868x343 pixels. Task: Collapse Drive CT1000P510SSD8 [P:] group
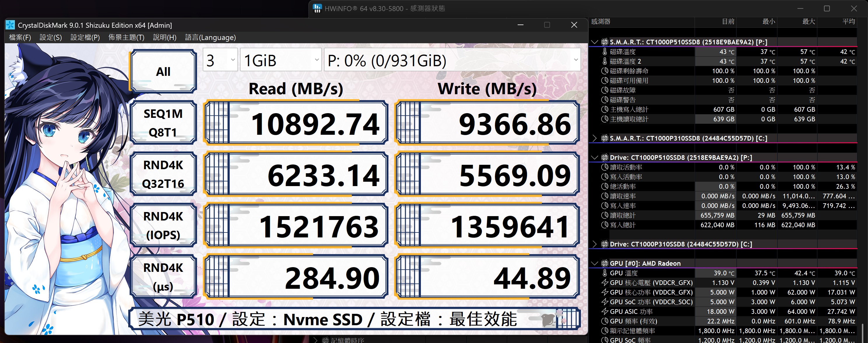594,157
